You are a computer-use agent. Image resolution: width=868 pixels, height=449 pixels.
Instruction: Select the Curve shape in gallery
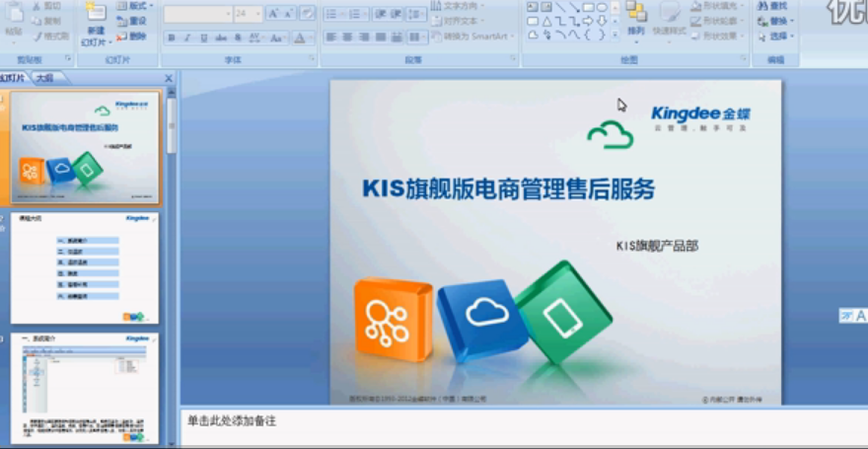pos(574,35)
